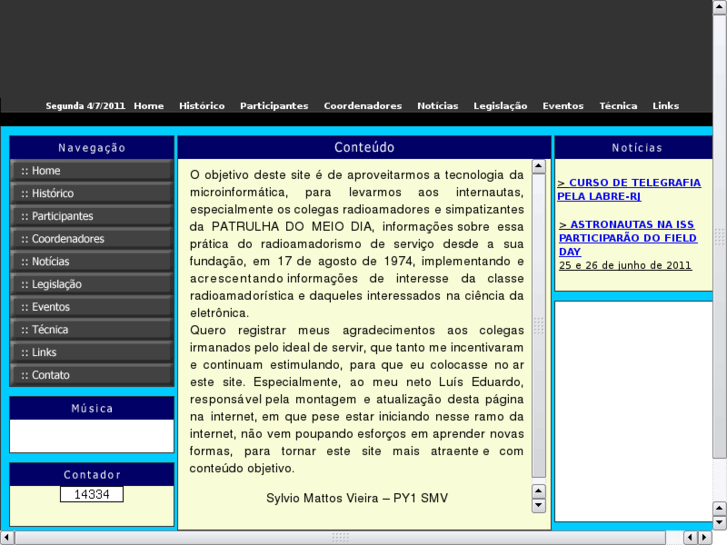Click the ':: Coordenadores' sidebar button
Screen dimensions: 727x545
[92, 239]
